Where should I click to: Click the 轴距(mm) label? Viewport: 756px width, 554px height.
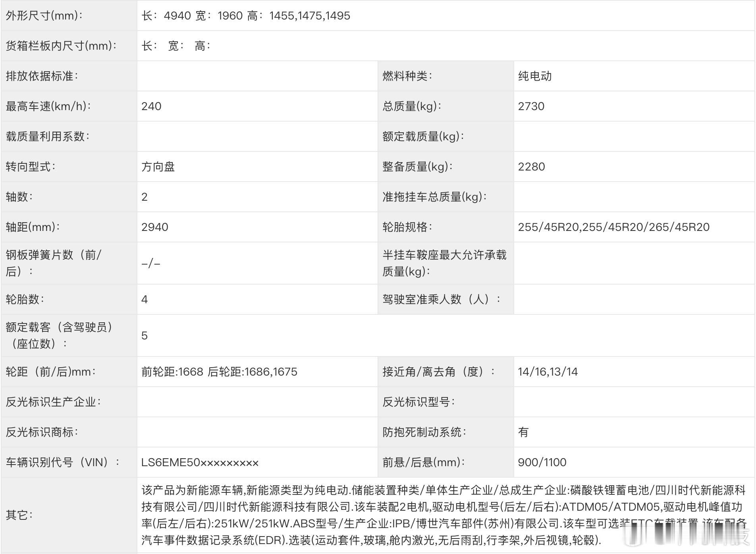click(x=33, y=227)
